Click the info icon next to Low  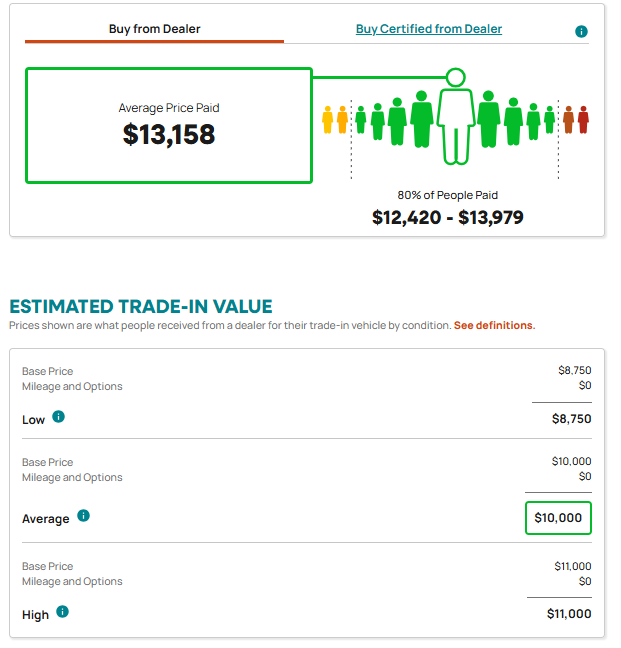coord(58,417)
